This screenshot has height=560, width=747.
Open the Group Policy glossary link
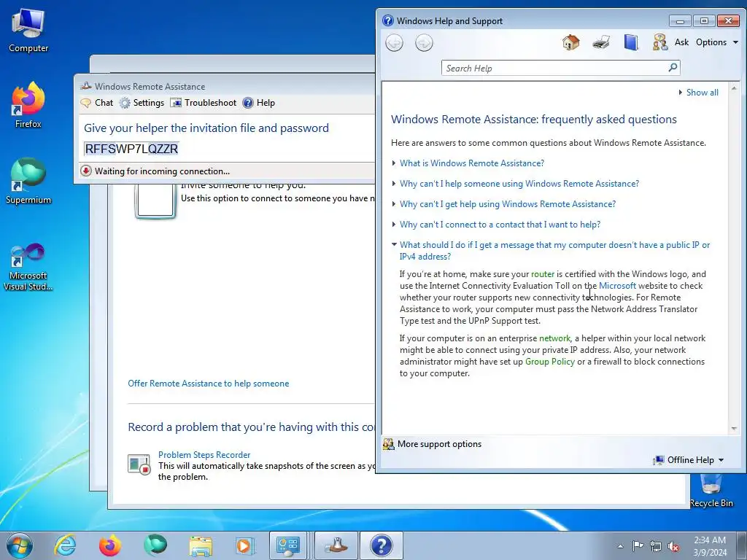click(x=550, y=362)
